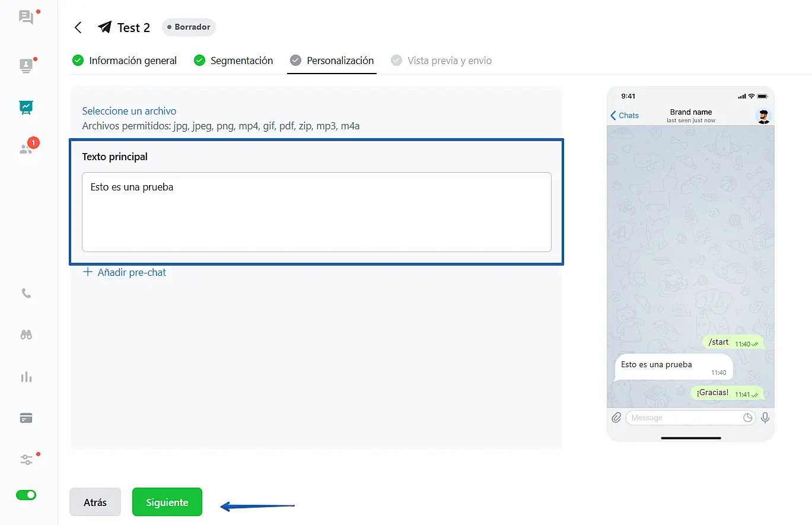Click the green Siguiente button
This screenshot has height=525, width=812.
tap(167, 502)
